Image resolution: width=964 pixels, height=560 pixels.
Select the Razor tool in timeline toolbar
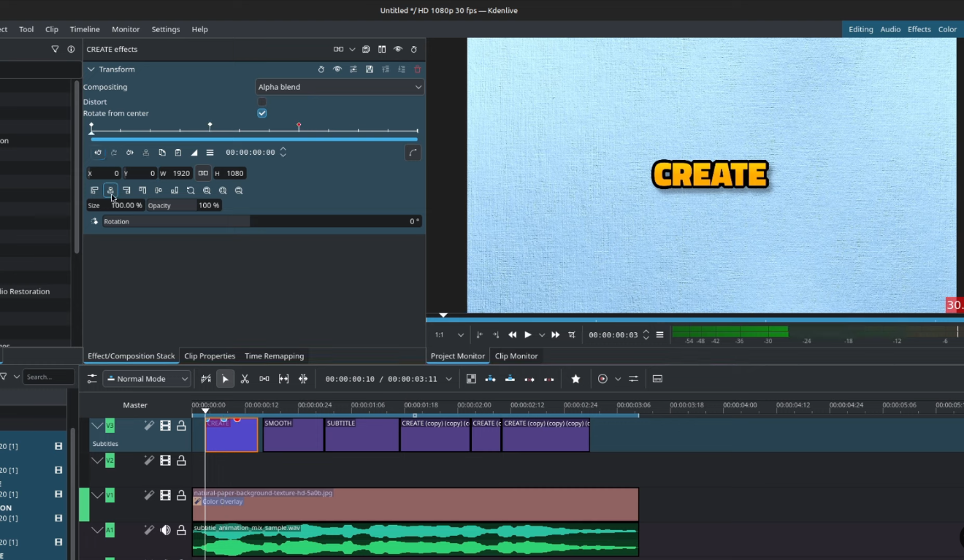click(x=244, y=378)
